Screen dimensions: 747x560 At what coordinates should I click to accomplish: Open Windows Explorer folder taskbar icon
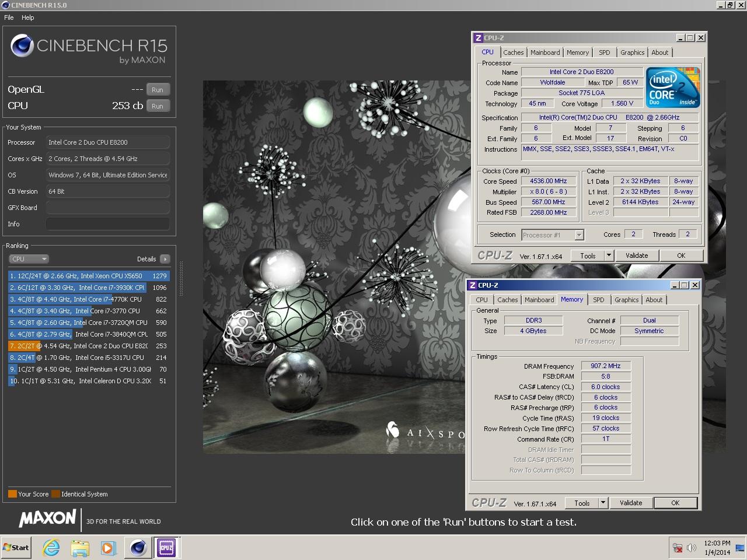80,548
